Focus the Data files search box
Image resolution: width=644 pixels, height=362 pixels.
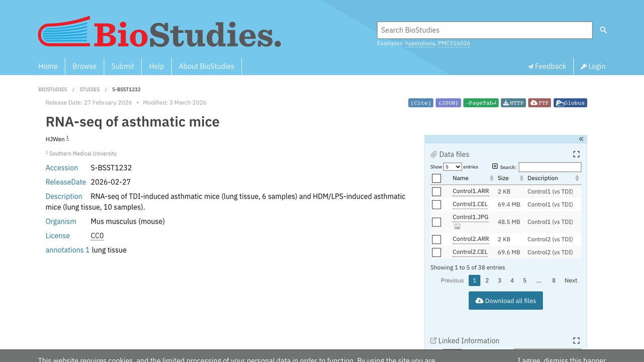(550, 167)
